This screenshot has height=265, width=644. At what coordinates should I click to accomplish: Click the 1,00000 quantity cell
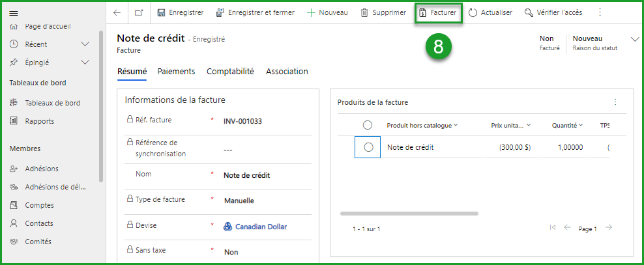coord(570,148)
